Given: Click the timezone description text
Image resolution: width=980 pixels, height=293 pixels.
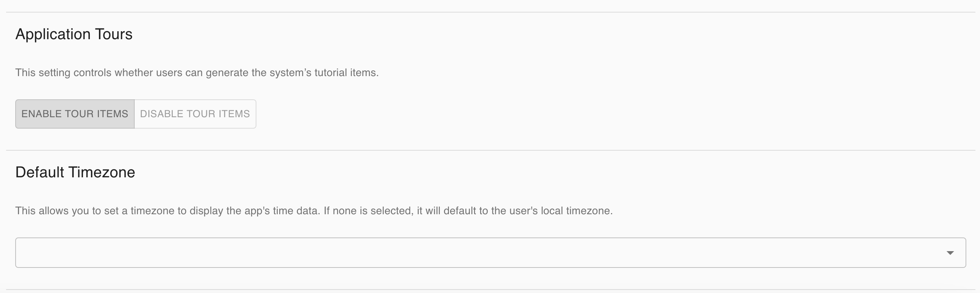Looking at the screenshot, I should click(314, 211).
